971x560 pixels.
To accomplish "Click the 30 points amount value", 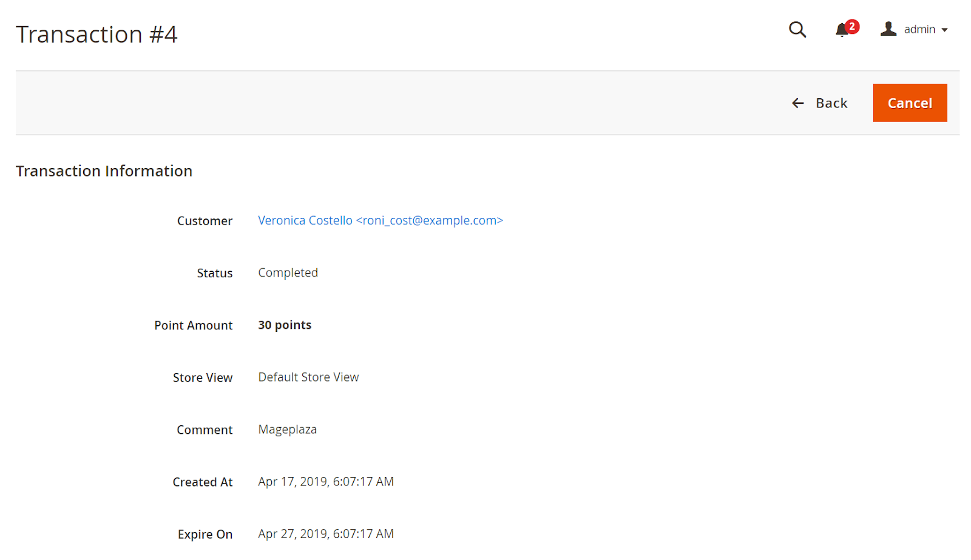I will (x=285, y=325).
